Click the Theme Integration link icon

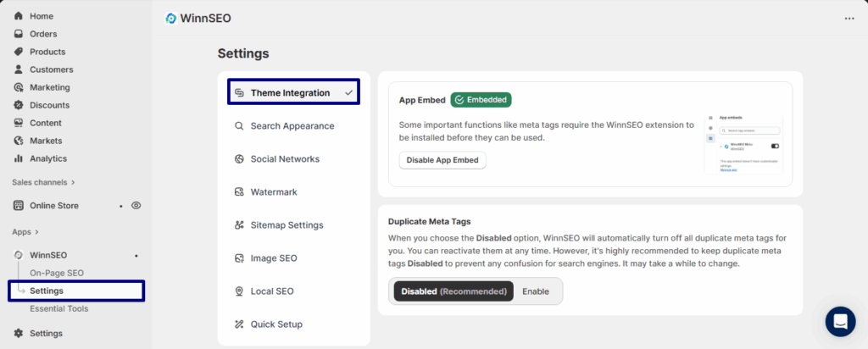pyautogui.click(x=239, y=92)
